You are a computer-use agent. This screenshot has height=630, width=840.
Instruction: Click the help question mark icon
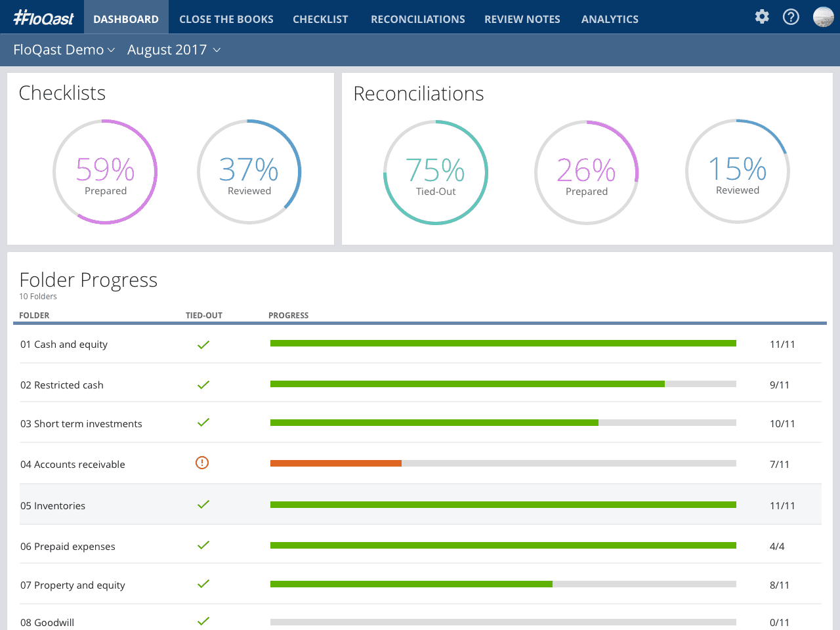point(791,17)
